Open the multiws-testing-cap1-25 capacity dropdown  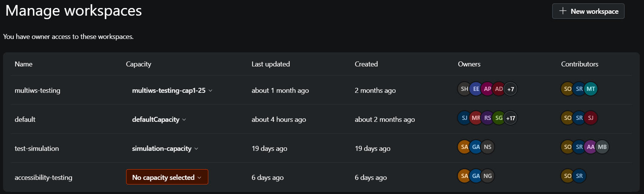(172, 91)
